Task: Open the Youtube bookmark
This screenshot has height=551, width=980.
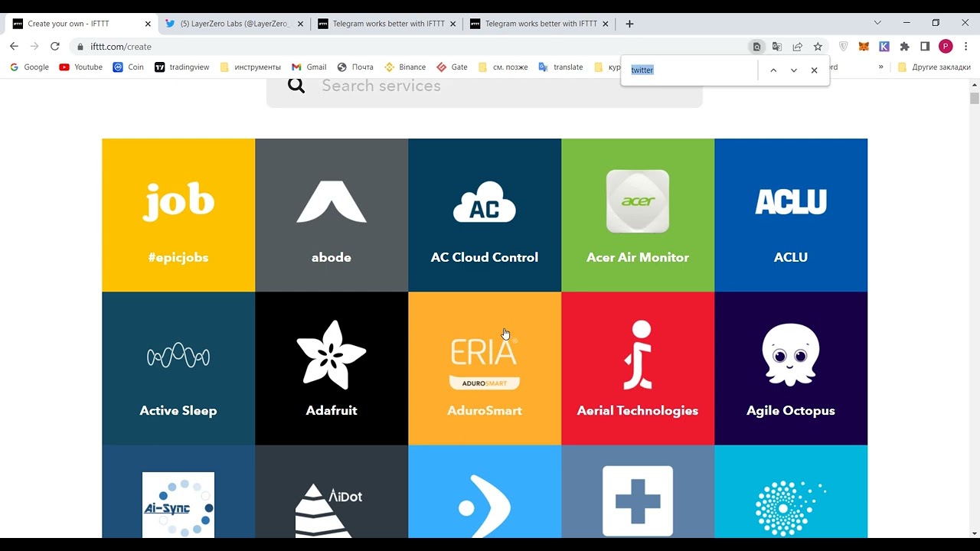Action: pos(80,67)
